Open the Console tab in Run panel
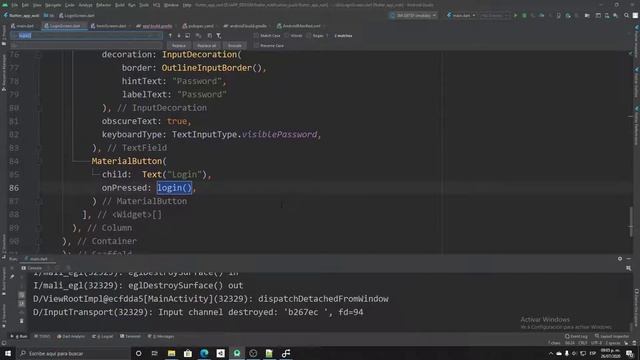This screenshot has width=640, height=360. click(x=32, y=268)
